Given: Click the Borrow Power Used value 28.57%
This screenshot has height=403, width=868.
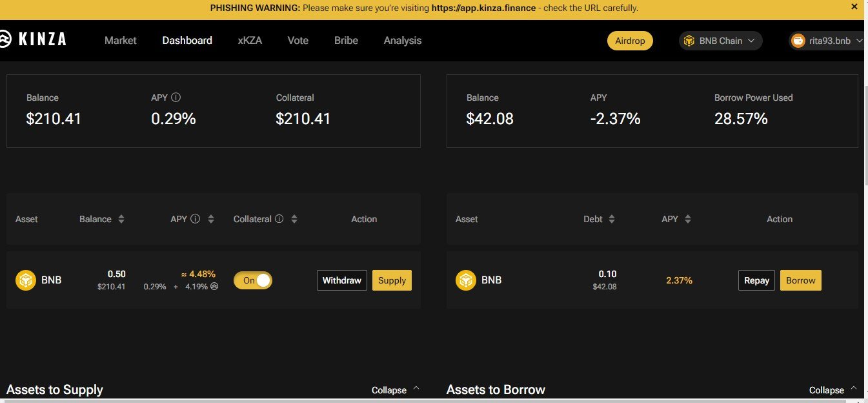Looking at the screenshot, I should (741, 119).
